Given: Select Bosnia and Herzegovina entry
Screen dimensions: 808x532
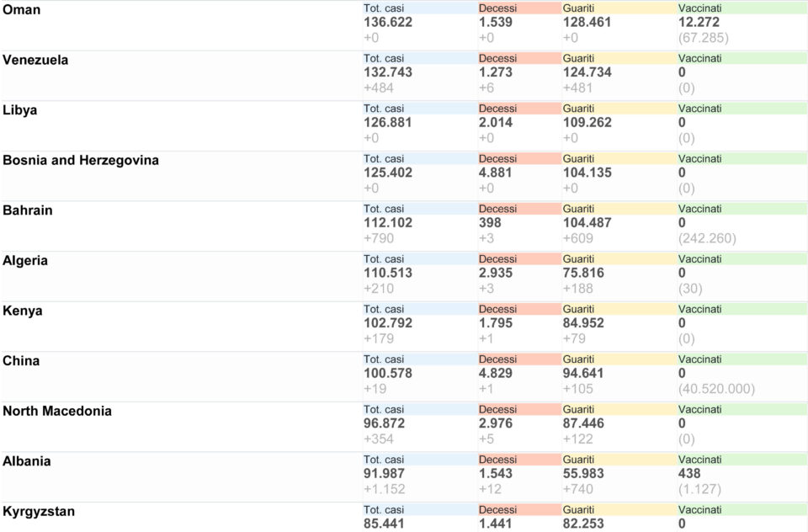Looking at the screenshot, I should 81,160.
